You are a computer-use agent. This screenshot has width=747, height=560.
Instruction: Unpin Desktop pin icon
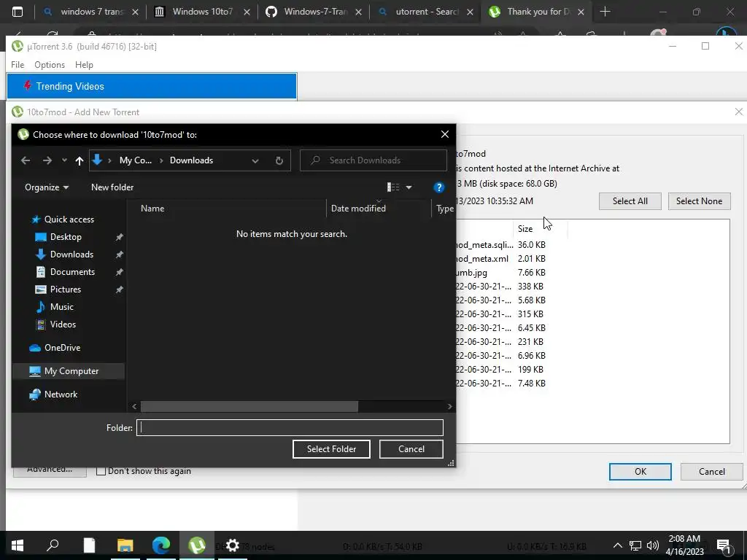click(x=119, y=237)
